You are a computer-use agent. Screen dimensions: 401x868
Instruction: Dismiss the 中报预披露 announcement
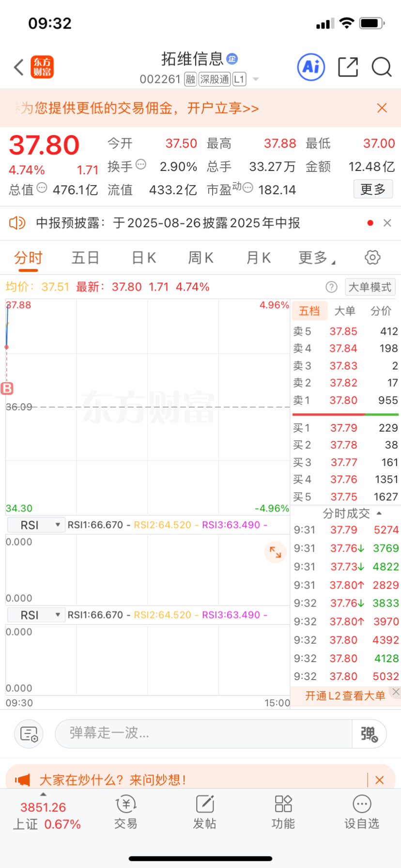coord(387,223)
